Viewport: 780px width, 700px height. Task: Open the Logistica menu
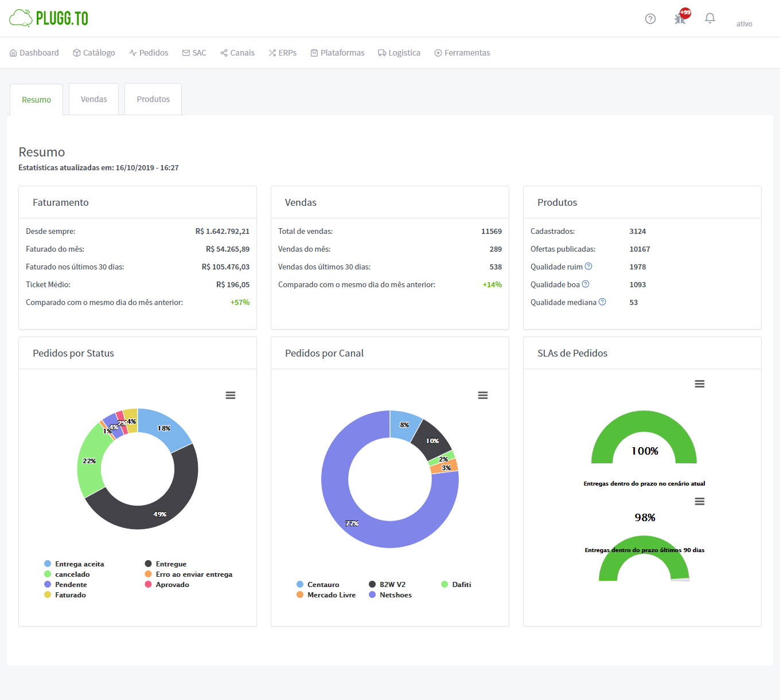point(399,53)
